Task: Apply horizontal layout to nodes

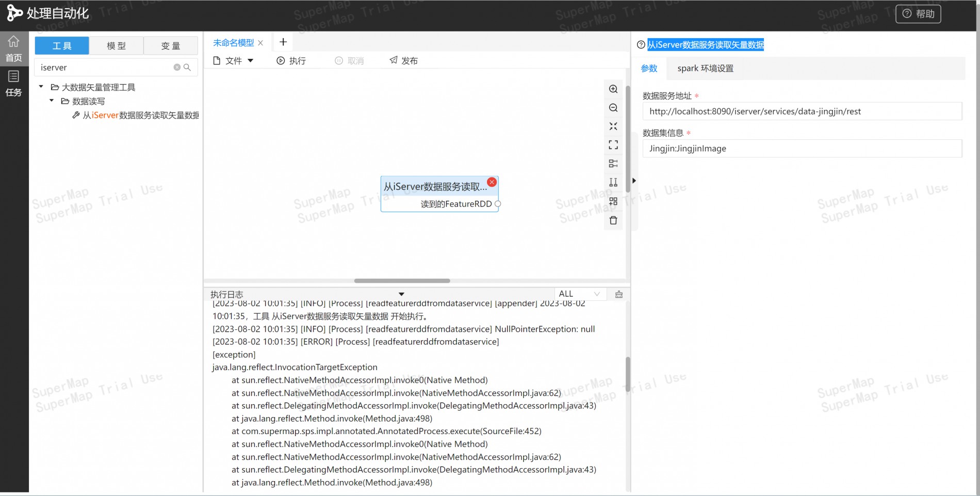Action: point(613,164)
